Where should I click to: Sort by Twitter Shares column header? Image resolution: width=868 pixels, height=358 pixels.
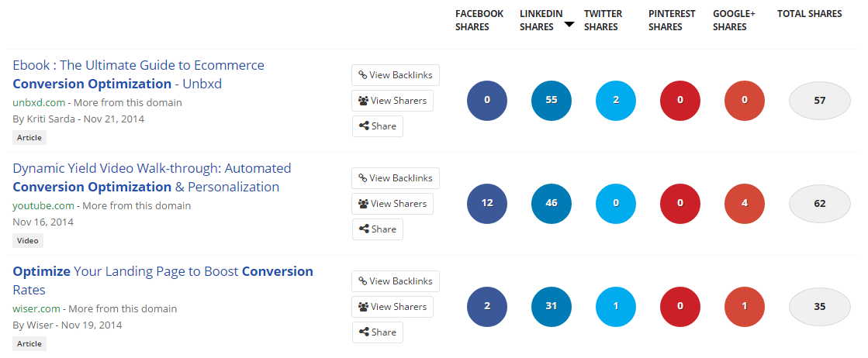pos(603,20)
